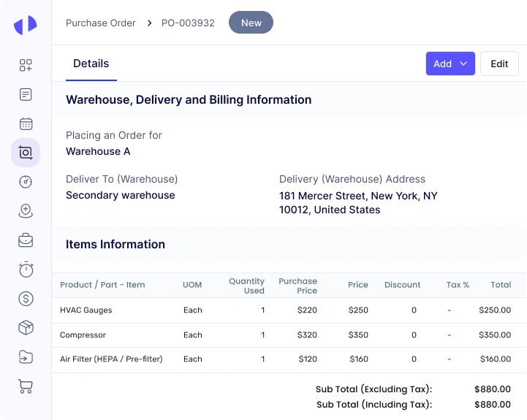Open the document list icon in sidebar

26,95
